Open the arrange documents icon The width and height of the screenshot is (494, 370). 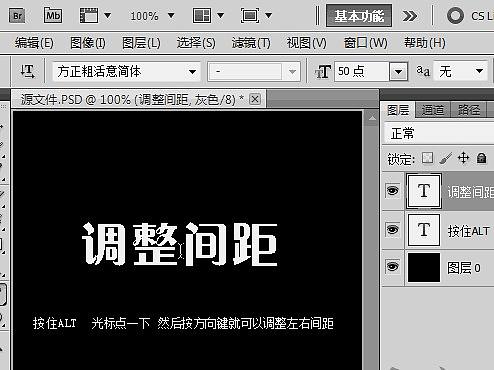[x=202, y=15]
